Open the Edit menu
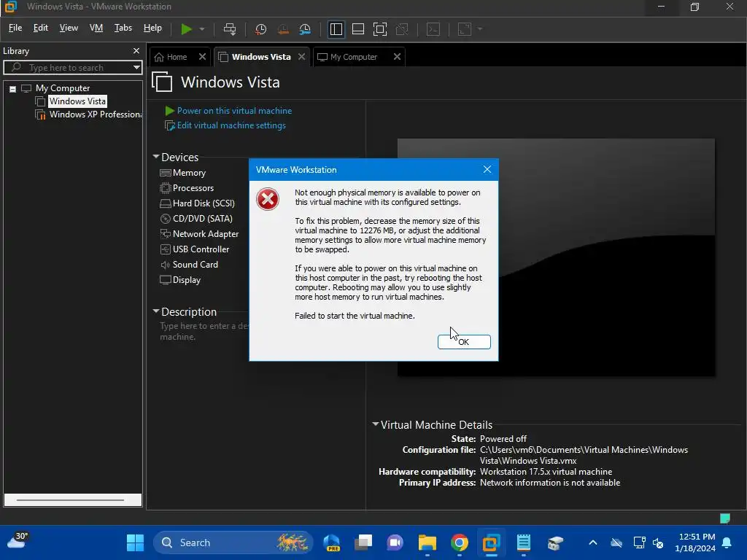The height and width of the screenshot is (560, 747). click(41, 28)
